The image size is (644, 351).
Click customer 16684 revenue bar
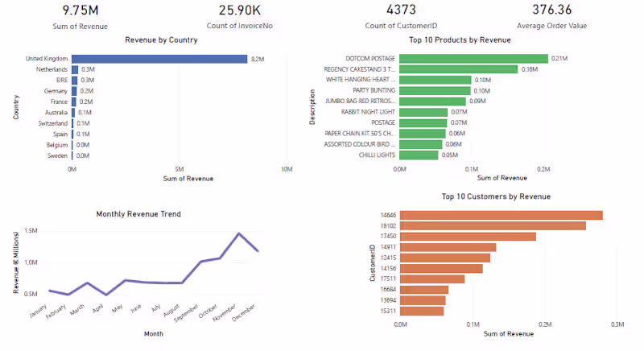tap(424, 290)
